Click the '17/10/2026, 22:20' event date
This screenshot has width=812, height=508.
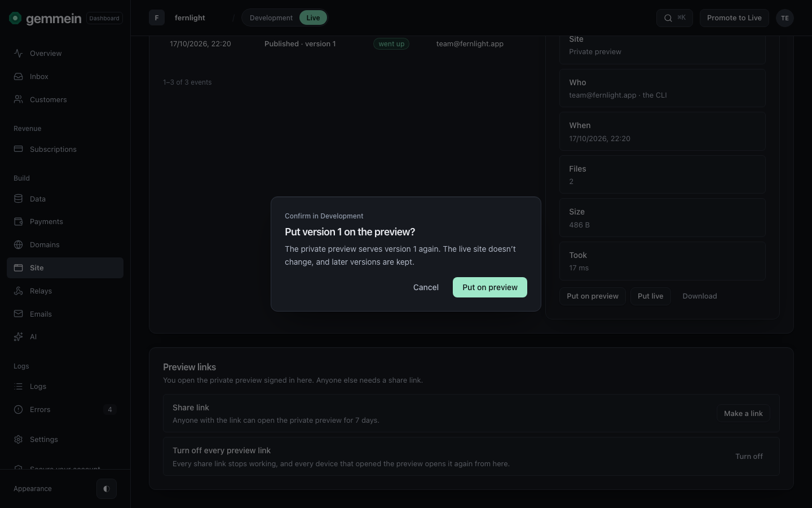pyautogui.click(x=200, y=44)
